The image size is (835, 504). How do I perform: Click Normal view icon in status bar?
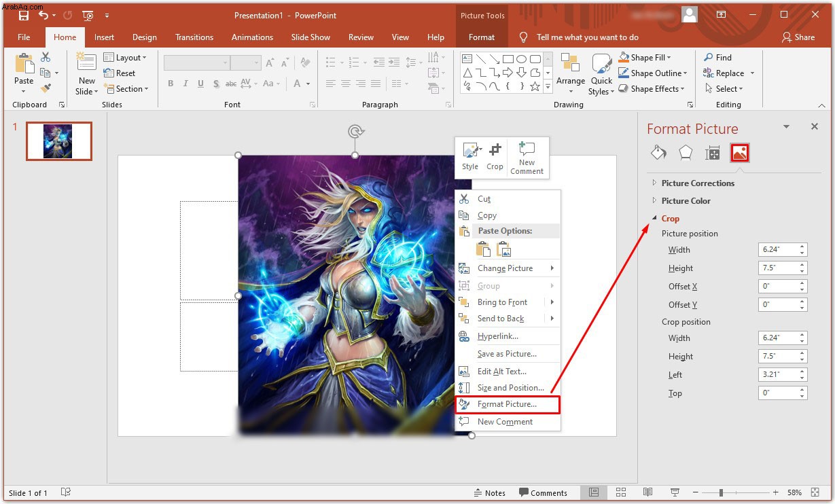pos(594,492)
